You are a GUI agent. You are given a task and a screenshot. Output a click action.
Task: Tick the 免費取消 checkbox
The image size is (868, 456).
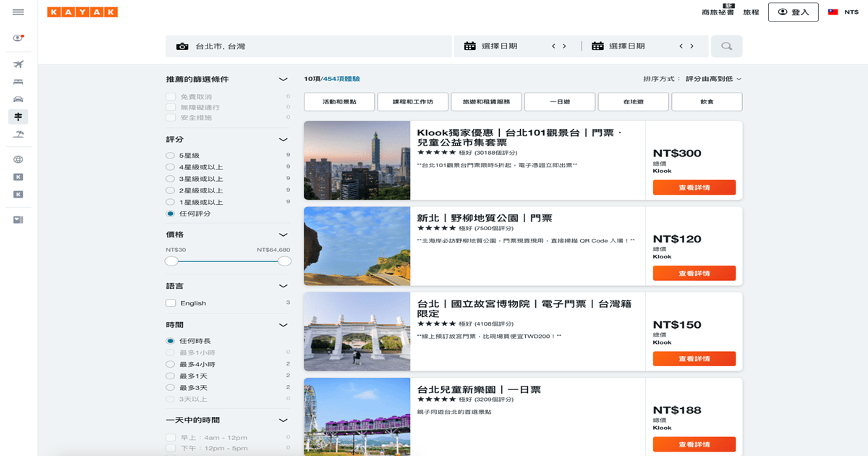(171, 97)
